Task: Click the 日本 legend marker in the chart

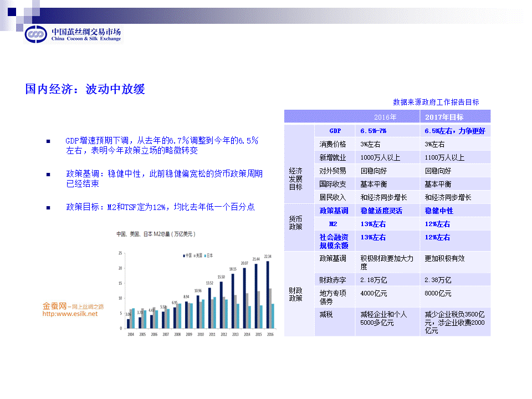Action: 206,255
